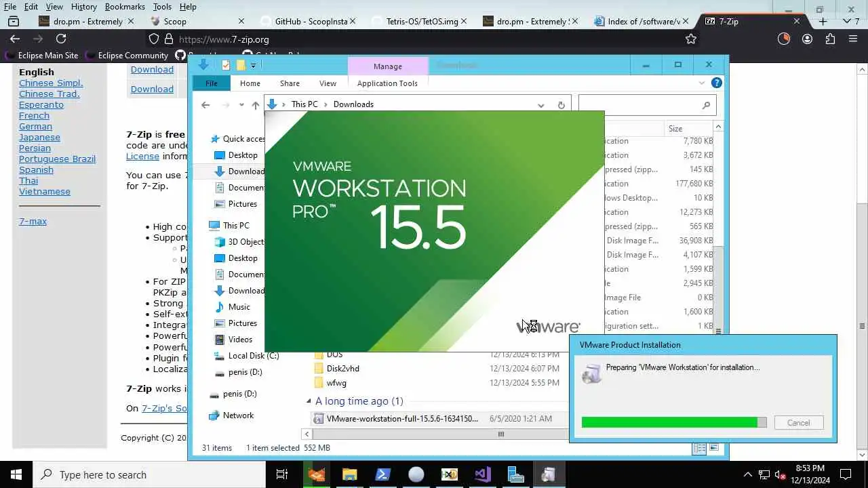Screen dimensions: 868x488
Task: Close the 7-Zip browser tab
Action: (797, 21)
